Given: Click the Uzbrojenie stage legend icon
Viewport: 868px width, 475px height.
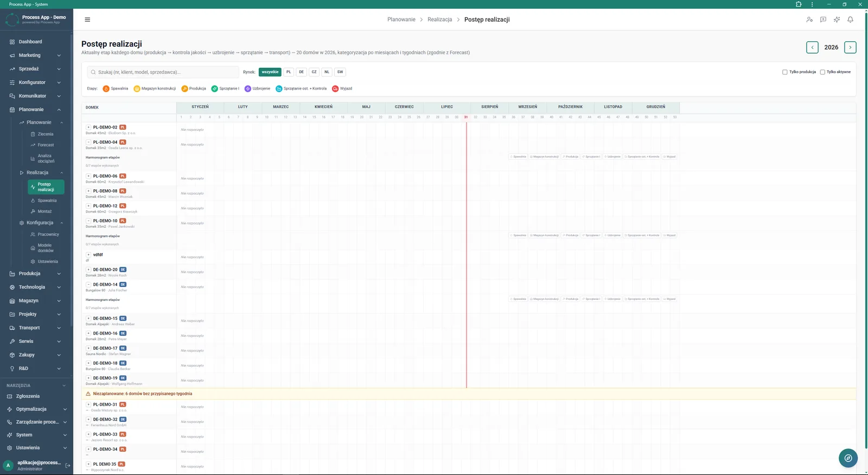Looking at the screenshot, I should 248,88.
